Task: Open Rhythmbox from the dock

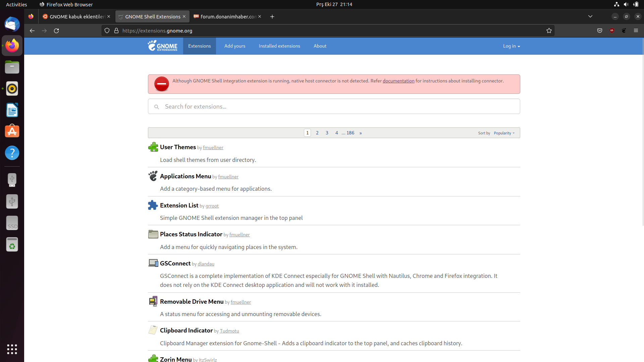Action: (x=12, y=89)
